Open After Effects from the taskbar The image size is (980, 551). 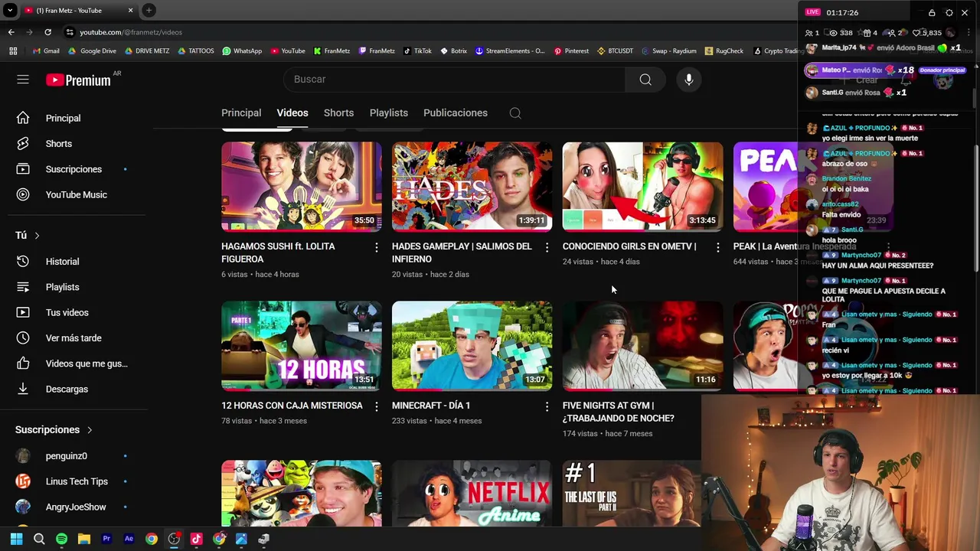pos(129,539)
